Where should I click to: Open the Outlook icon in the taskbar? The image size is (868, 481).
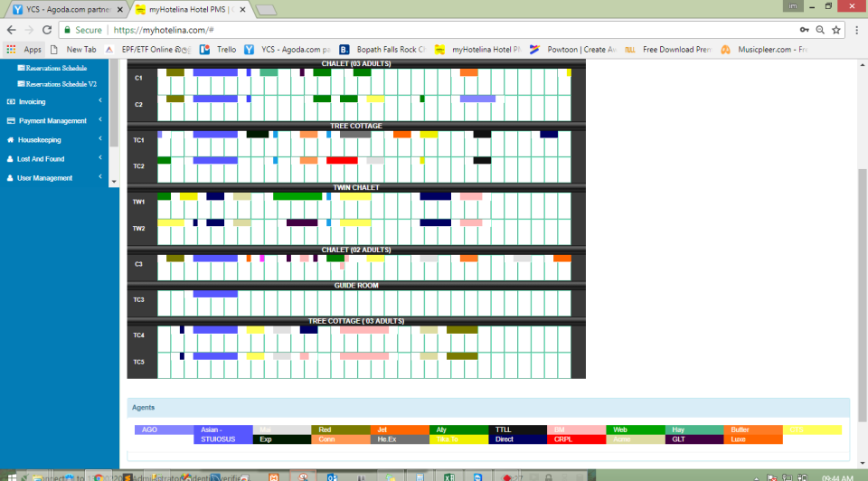332,477
